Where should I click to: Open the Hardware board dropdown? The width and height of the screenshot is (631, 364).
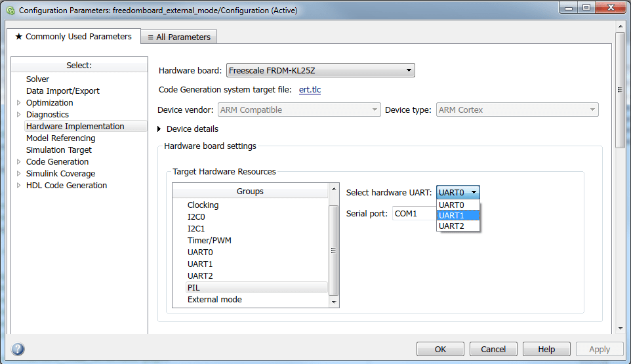tap(320, 70)
